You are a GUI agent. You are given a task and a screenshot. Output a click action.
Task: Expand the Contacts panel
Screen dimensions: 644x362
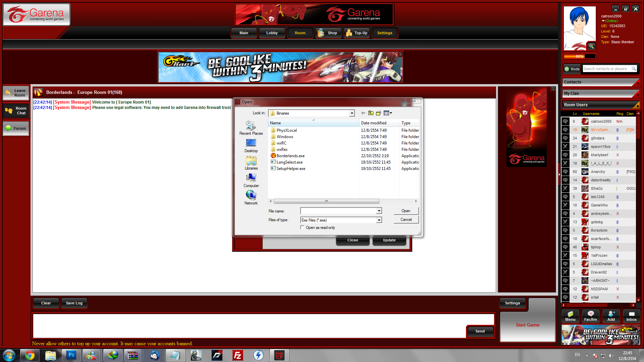click(601, 82)
